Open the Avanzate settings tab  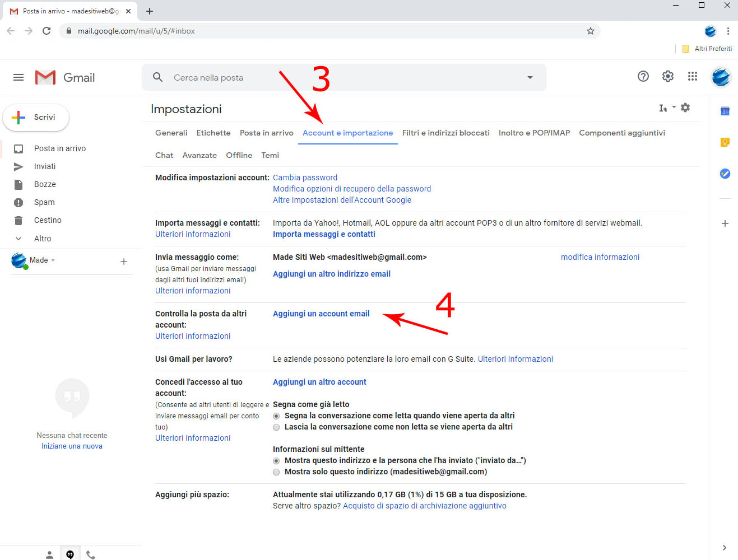[199, 155]
